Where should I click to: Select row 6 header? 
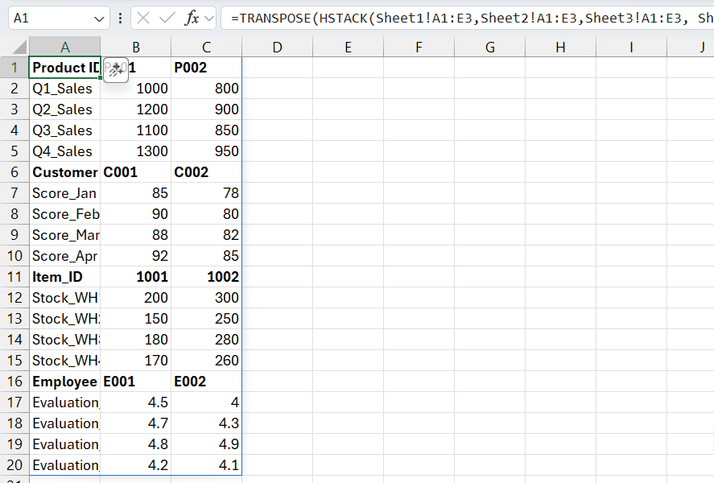[x=15, y=172]
